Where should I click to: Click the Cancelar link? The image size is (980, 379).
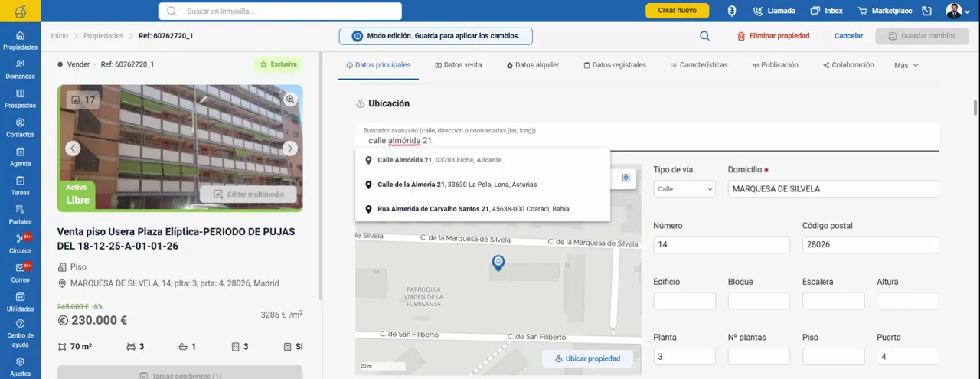[x=848, y=36]
